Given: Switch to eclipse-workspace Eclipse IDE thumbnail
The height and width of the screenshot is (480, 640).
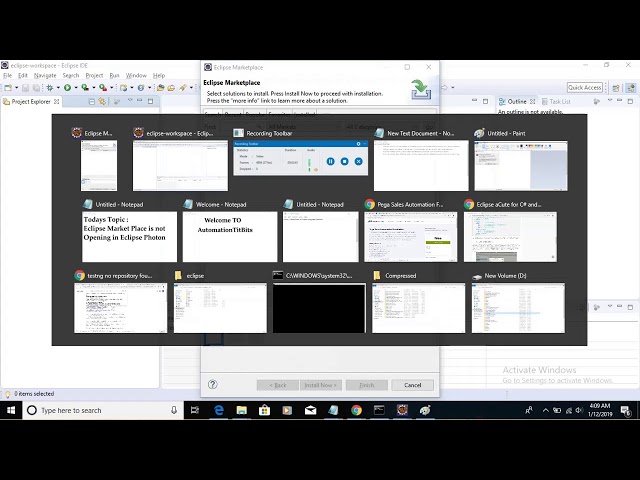Looking at the screenshot, I should [180, 165].
